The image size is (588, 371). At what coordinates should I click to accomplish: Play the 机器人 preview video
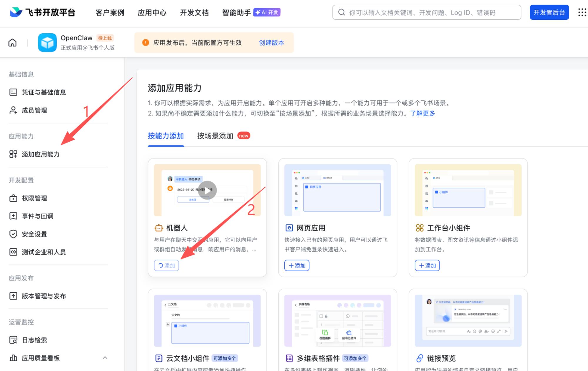pos(207,190)
